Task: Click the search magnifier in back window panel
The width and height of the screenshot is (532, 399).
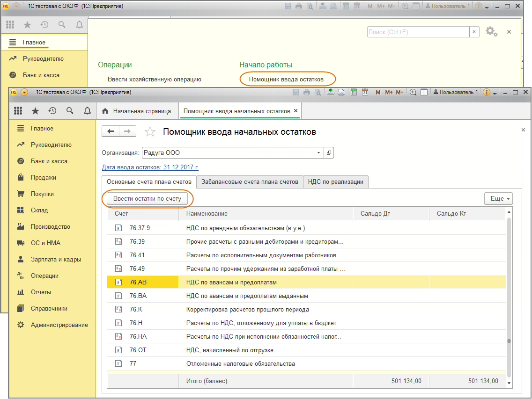Action: tap(62, 24)
